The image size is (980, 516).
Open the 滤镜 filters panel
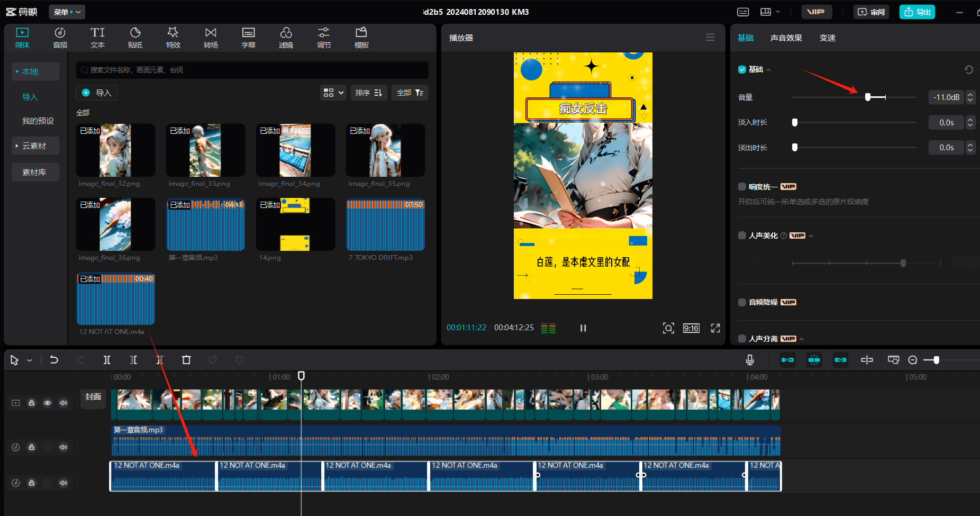pos(286,38)
